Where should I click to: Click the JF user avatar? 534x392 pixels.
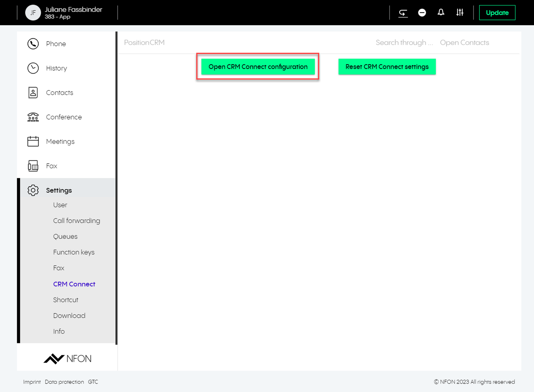point(33,13)
